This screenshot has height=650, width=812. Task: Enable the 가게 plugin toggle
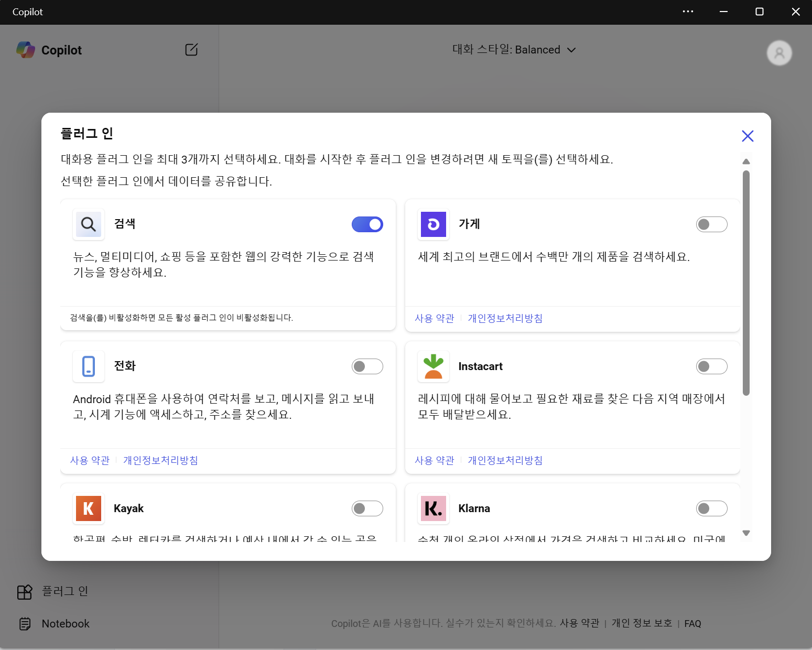(712, 224)
